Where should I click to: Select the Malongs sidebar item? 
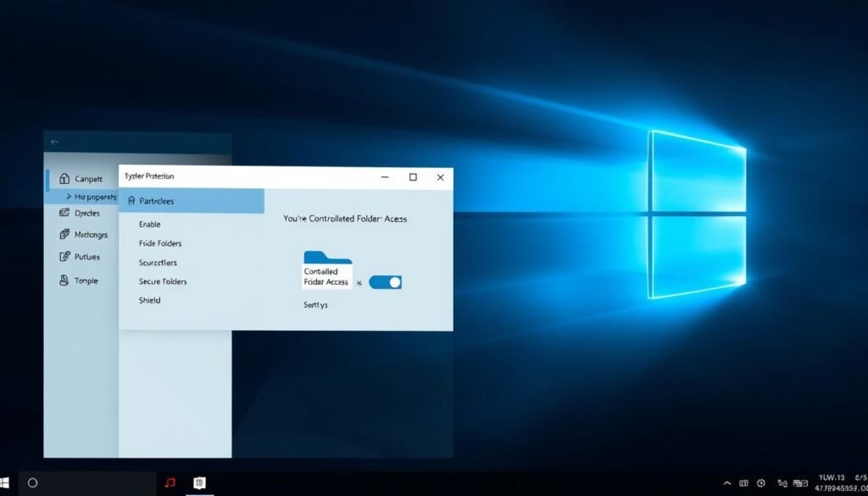(84, 235)
